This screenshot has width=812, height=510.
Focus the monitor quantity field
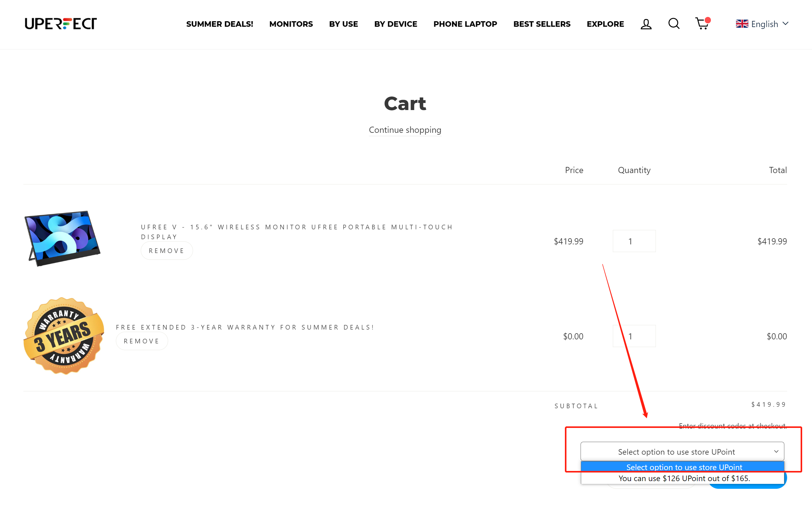pyautogui.click(x=634, y=241)
